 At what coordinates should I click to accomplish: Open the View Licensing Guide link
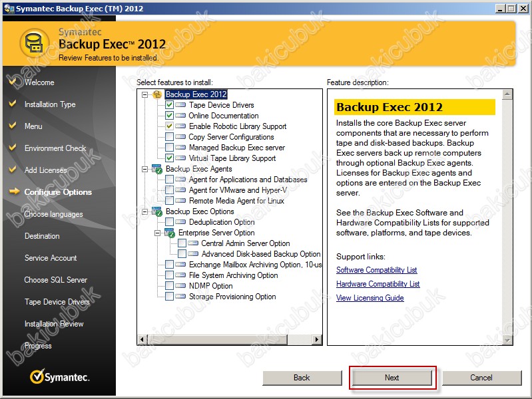tap(370, 298)
